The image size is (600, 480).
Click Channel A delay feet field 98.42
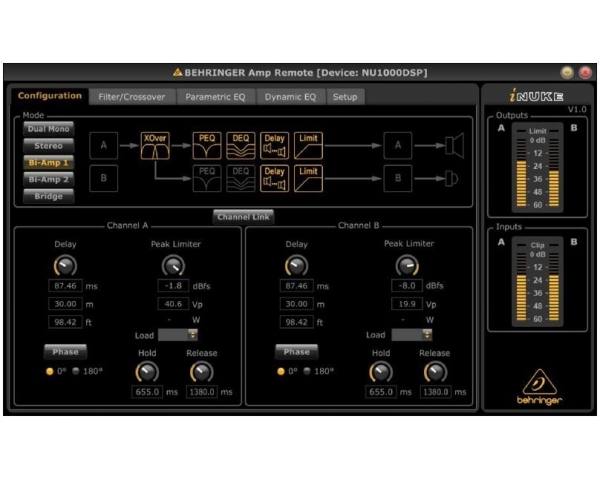coord(65,322)
